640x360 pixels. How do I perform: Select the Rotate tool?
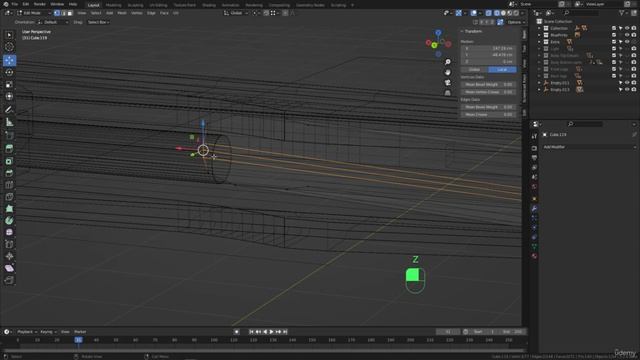(9, 73)
